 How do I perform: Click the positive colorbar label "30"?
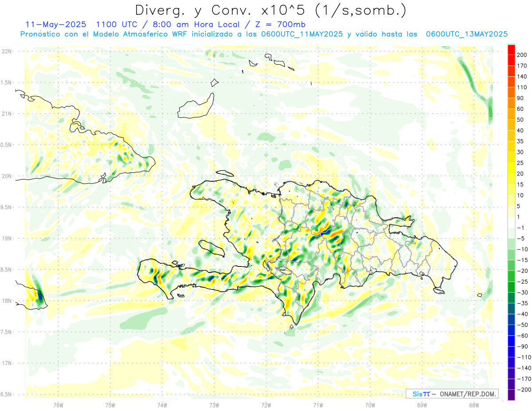point(521,152)
